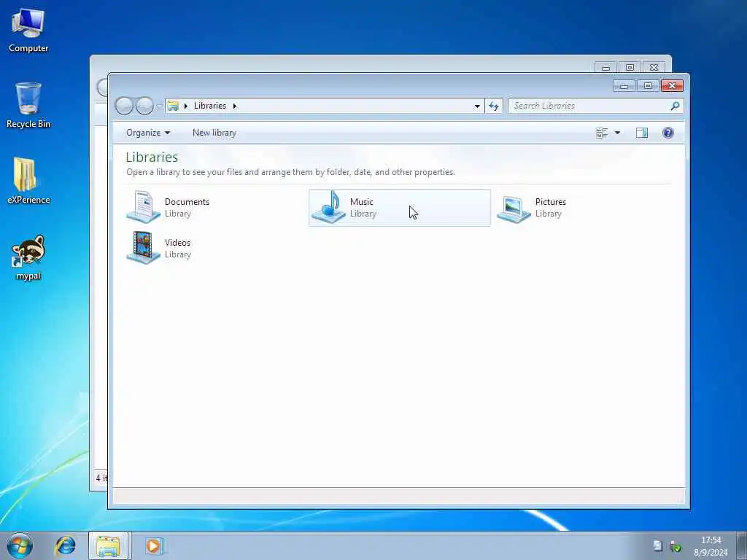This screenshot has width=747, height=560.
Task: Open recent pages dropdown near nav buttons
Action: (x=158, y=106)
